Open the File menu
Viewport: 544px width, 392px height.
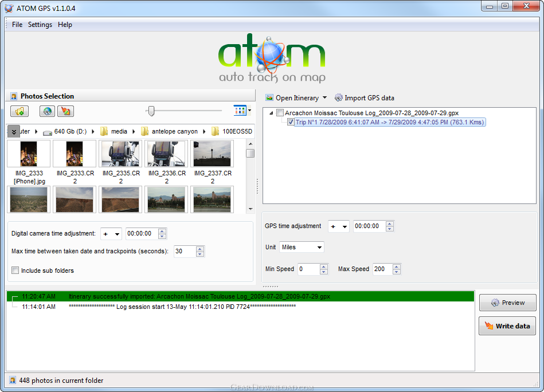pyautogui.click(x=17, y=25)
